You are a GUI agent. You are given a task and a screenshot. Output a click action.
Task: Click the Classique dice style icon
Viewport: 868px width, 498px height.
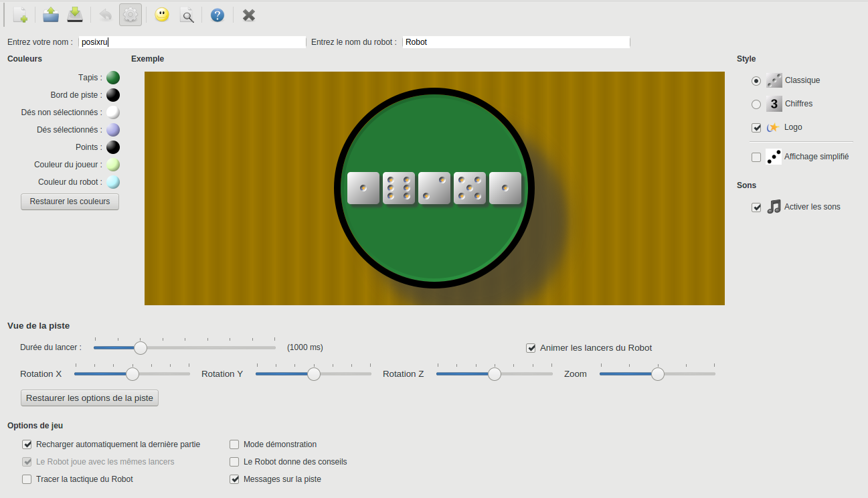774,80
